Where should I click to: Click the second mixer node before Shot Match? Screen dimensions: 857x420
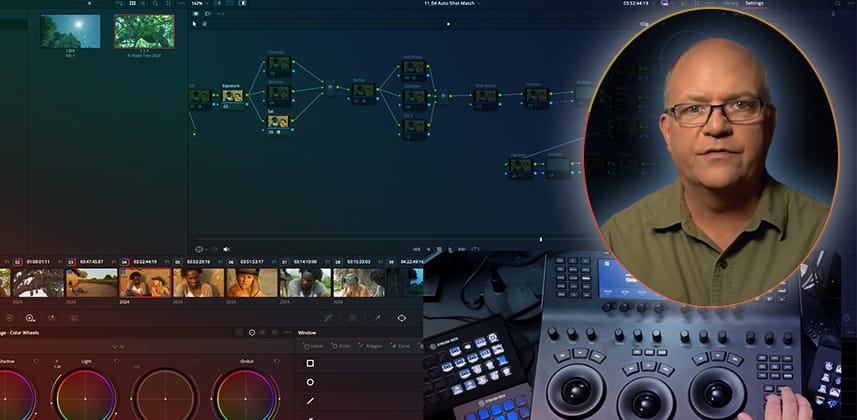[x=444, y=95]
